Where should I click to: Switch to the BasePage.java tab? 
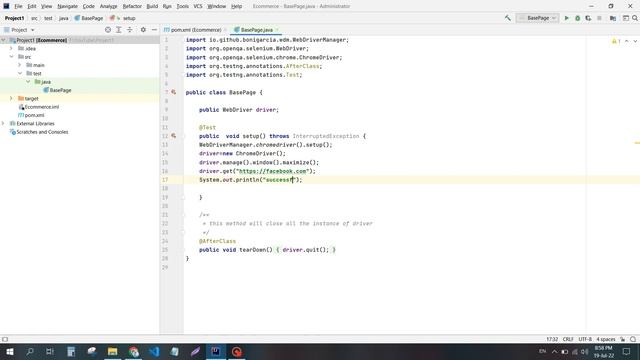pos(256,30)
